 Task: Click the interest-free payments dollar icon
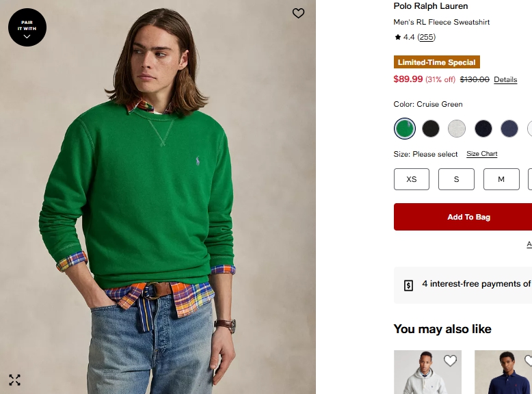tap(408, 285)
